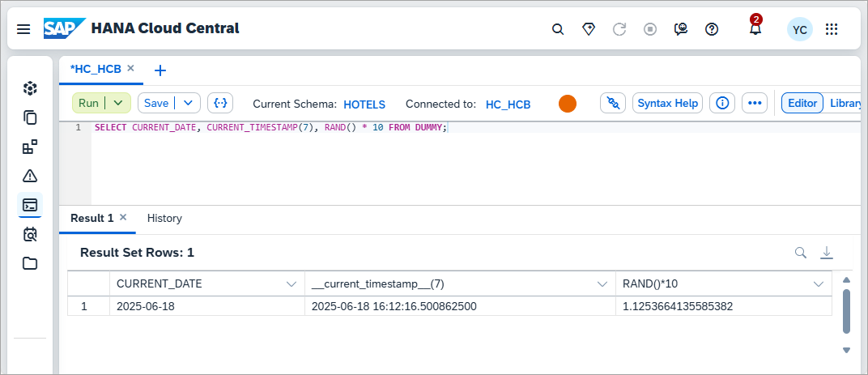868x375 pixels.
Task: Open the squares blocks sidebar icon
Action: tap(30, 147)
